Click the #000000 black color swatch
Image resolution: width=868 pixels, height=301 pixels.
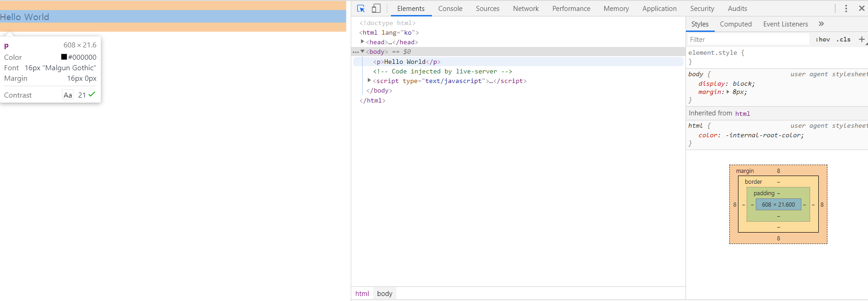(64, 57)
